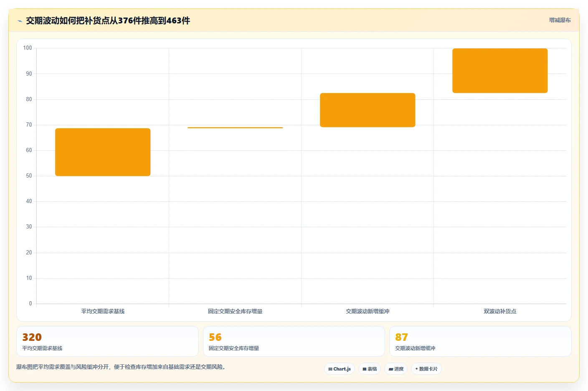This screenshot has width=588, height=391.
Task: Click the 平均交期需求基线 waterfall bar
Action: [103, 152]
